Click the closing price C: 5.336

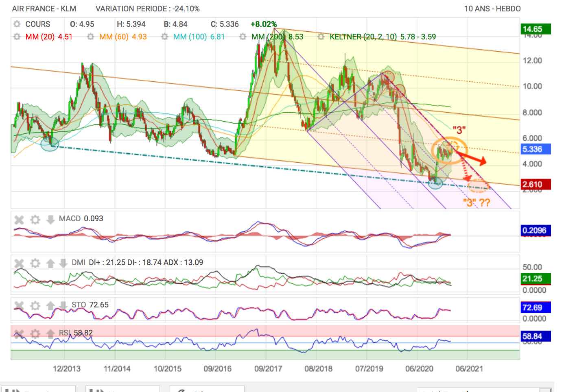tap(225, 24)
